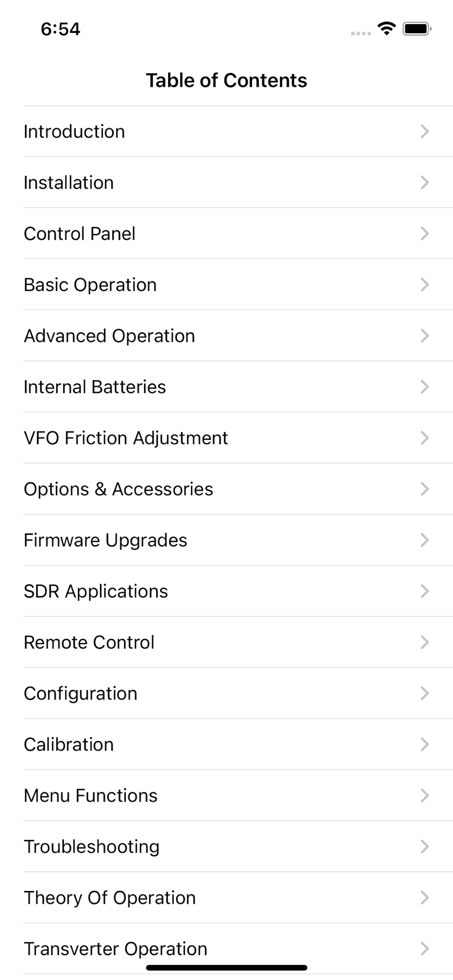The image size is (453, 980).
Task: Expand VFO Friction Adjustment via chevron
Action: click(x=425, y=438)
